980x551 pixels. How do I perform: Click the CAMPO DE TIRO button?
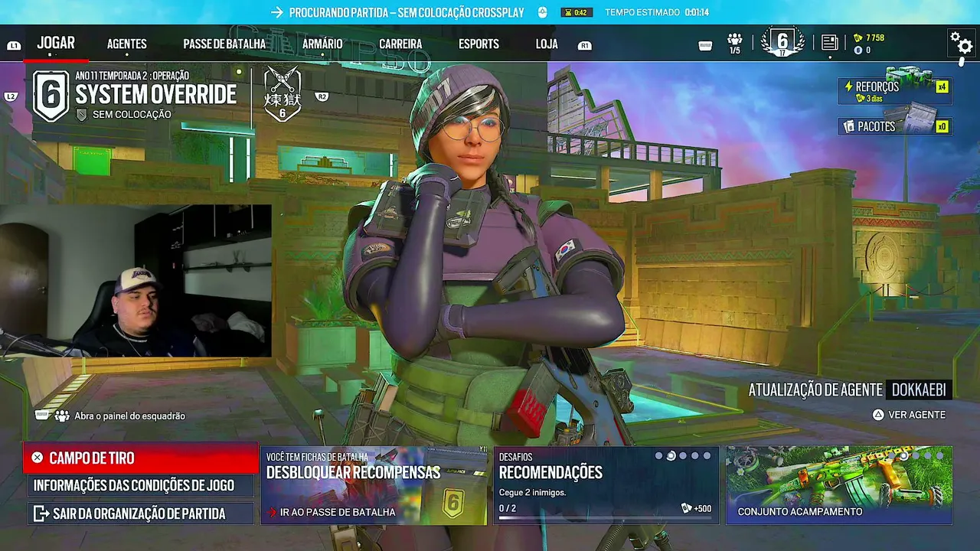(142, 458)
